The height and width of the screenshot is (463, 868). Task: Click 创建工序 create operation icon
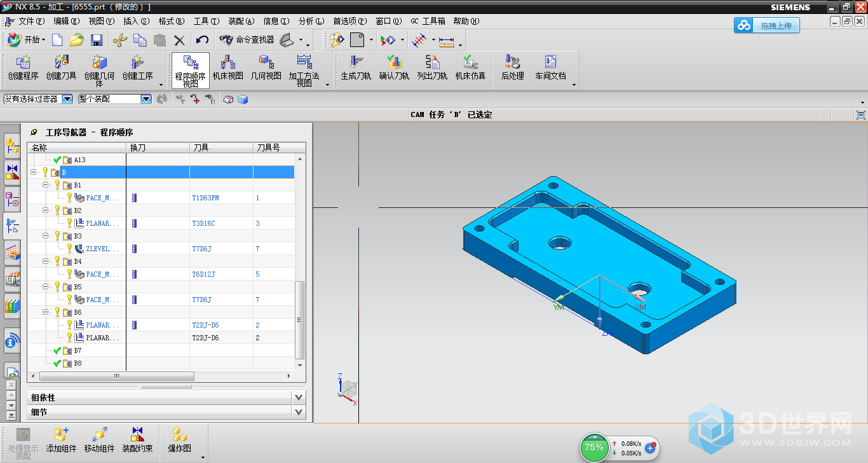click(x=138, y=67)
